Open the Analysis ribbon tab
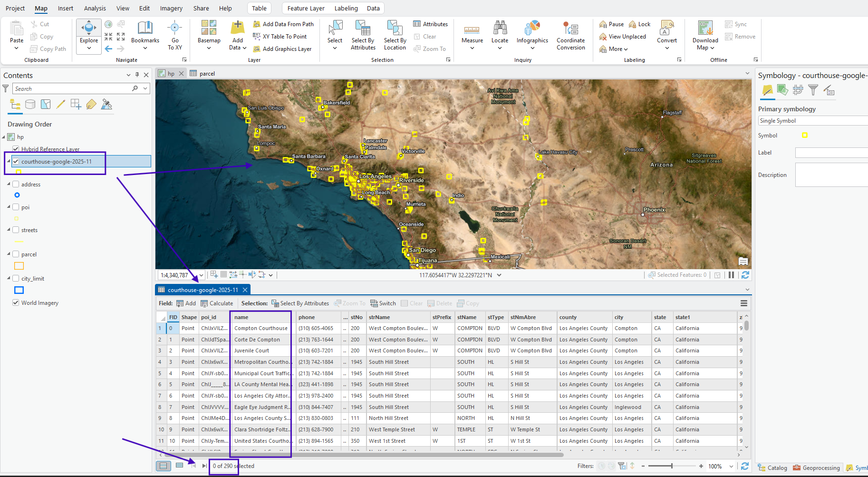 click(x=95, y=8)
